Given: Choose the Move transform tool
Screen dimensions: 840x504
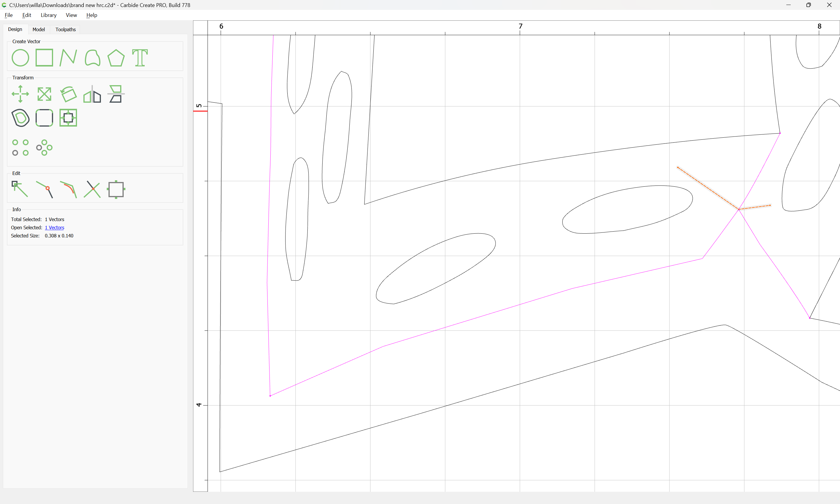Looking at the screenshot, I should (20, 94).
